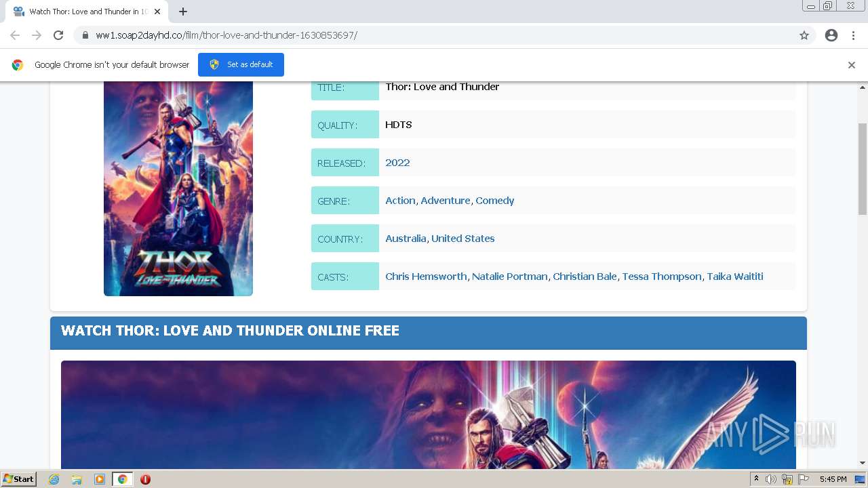The height and width of the screenshot is (488, 868).
Task: Open the Adventure genre link
Action: click(446, 201)
